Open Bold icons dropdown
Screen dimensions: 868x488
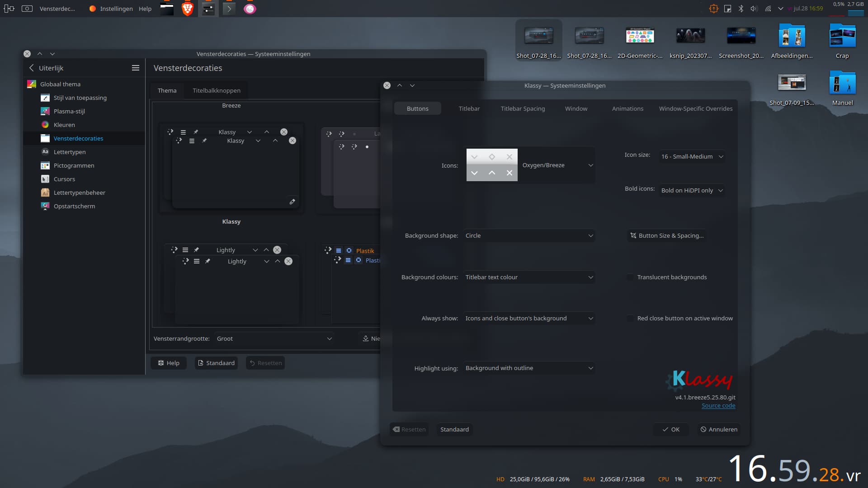coord(692,190)
